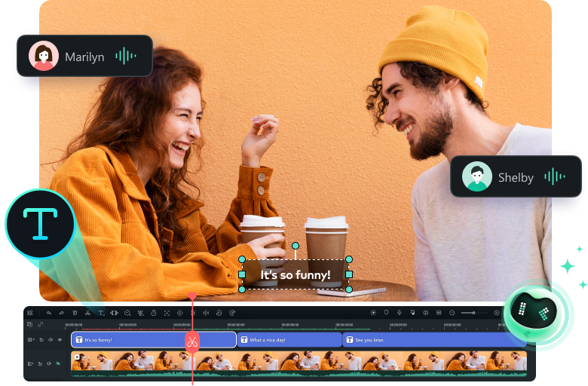
Task: Click the microphone voiceover icon
Action: [x=399, y=312]
